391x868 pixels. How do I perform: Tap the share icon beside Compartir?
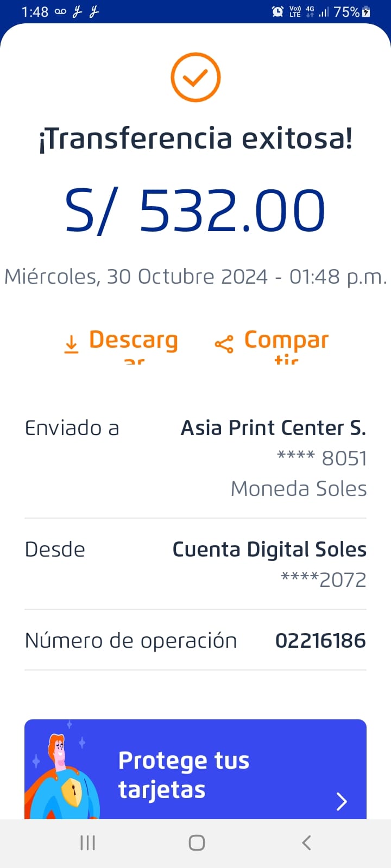[x=224, y=344]
